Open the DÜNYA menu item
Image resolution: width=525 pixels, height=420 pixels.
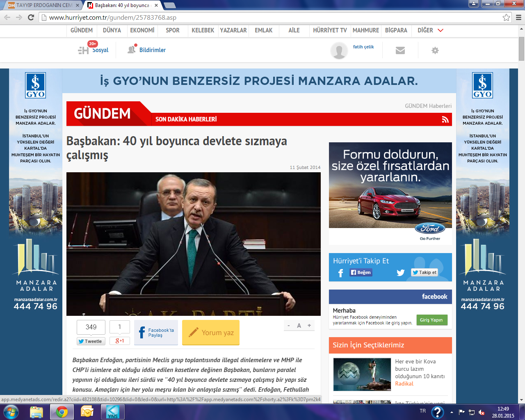point(112,30)
